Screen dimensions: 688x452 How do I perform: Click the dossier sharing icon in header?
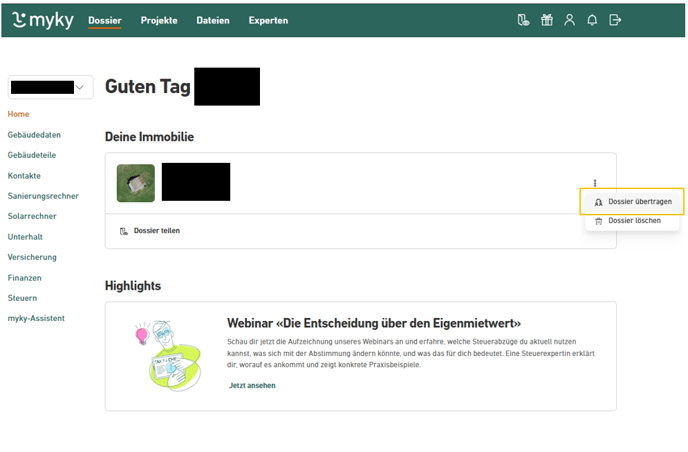click(522, 20)
